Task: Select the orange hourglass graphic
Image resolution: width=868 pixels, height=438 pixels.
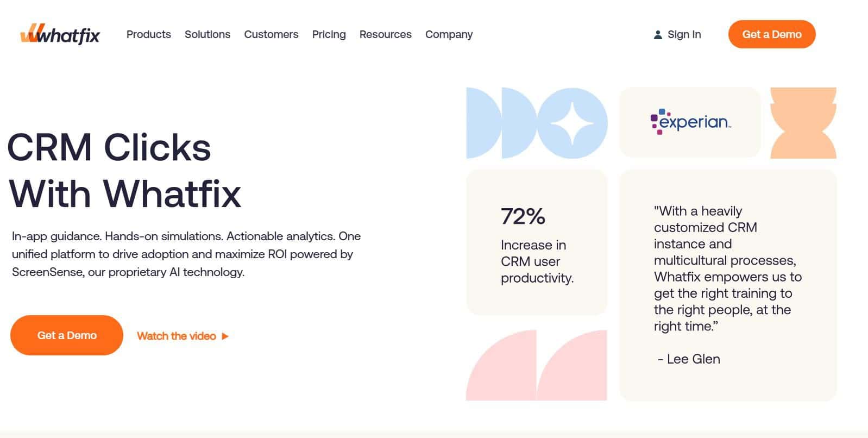Action: pos(802,123)
